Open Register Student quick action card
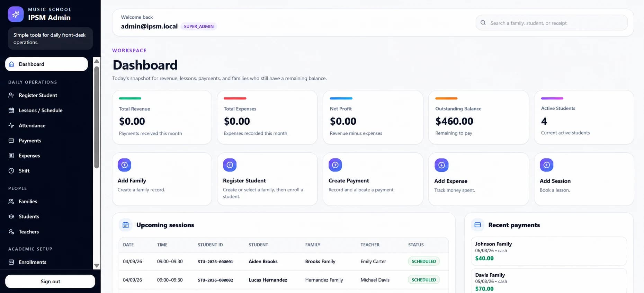This screenshot has height=293, width=644. (267, 179)
